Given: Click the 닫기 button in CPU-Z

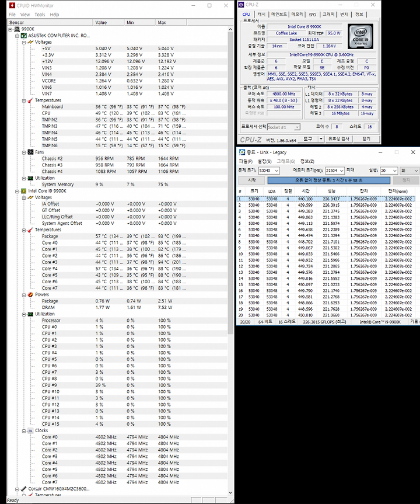Looking at the screenshot, I should [x=366, y=139].
